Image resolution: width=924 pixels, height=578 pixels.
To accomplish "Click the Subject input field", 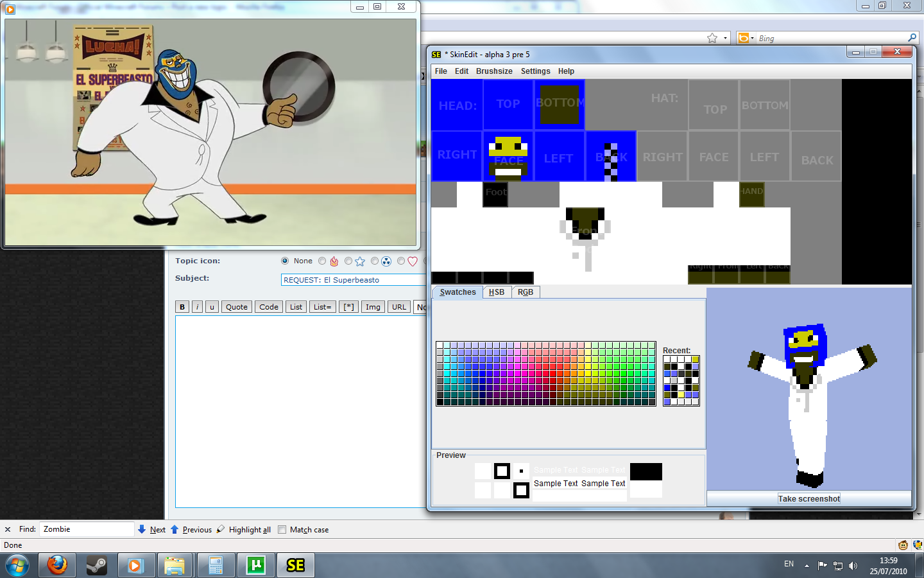I will click(354, 279).
